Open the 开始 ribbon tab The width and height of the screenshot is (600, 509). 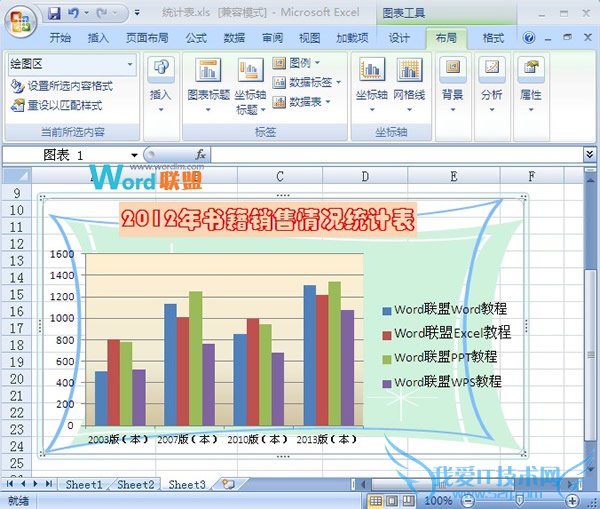click(60, 38)
